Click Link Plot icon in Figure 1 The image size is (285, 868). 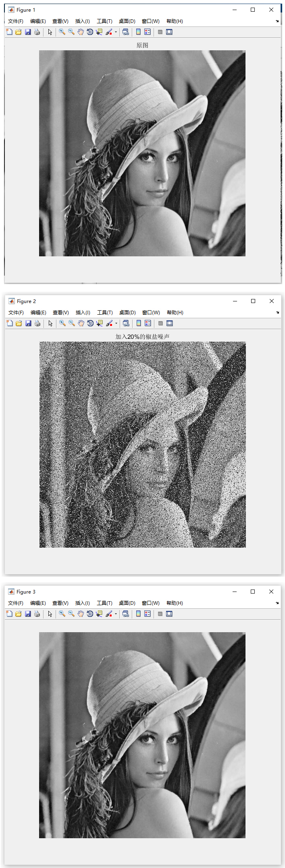click(x=126, y=32)
